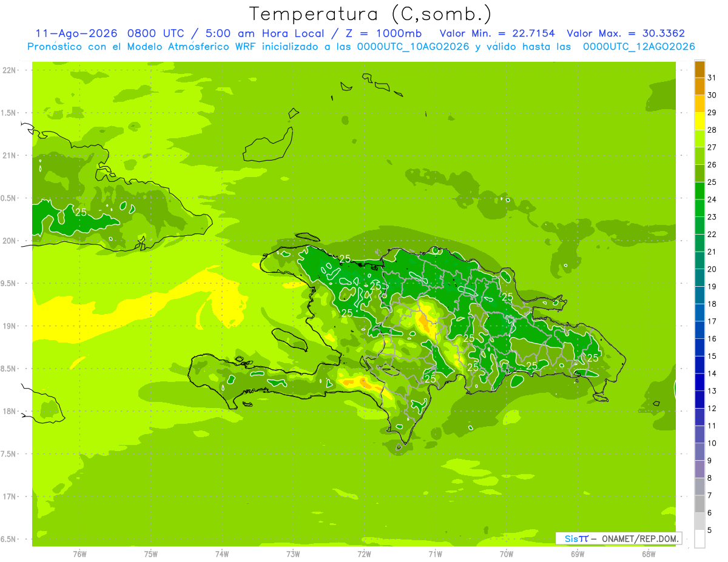Pick the gray 7 degree legend swatch
Screen dimensions: 728x562
tap(699, 487)
